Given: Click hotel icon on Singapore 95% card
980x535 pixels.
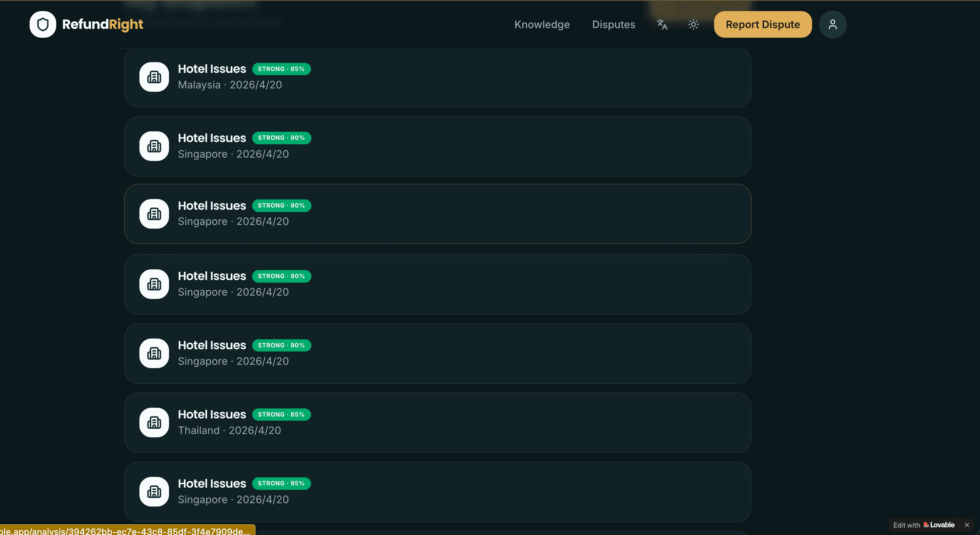Looking at the screenshot, I should pos(154,492).
